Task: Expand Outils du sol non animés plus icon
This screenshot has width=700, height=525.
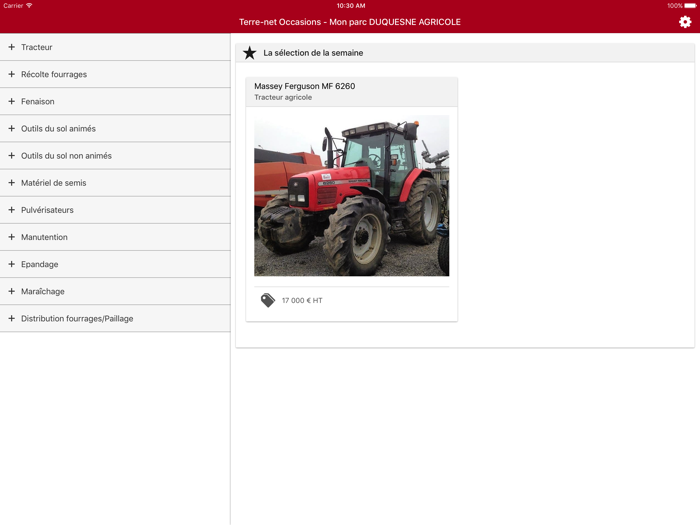Action: (x=12, y=155)
